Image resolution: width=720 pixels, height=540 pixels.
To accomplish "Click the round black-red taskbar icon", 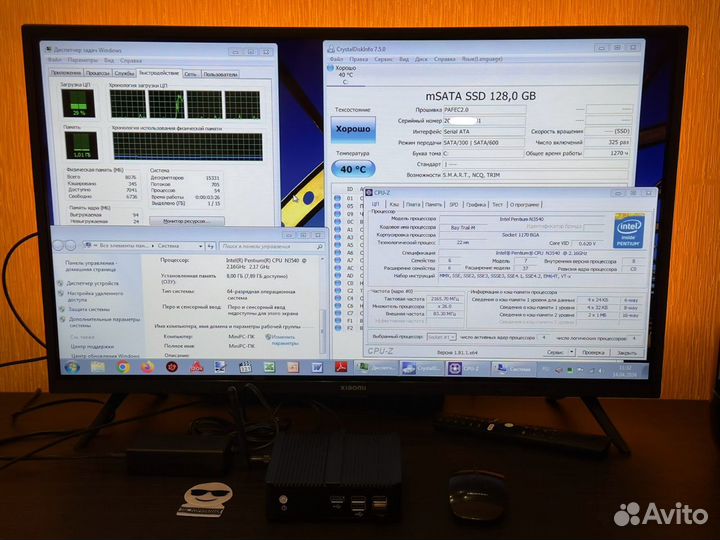I will click(172, 367).
